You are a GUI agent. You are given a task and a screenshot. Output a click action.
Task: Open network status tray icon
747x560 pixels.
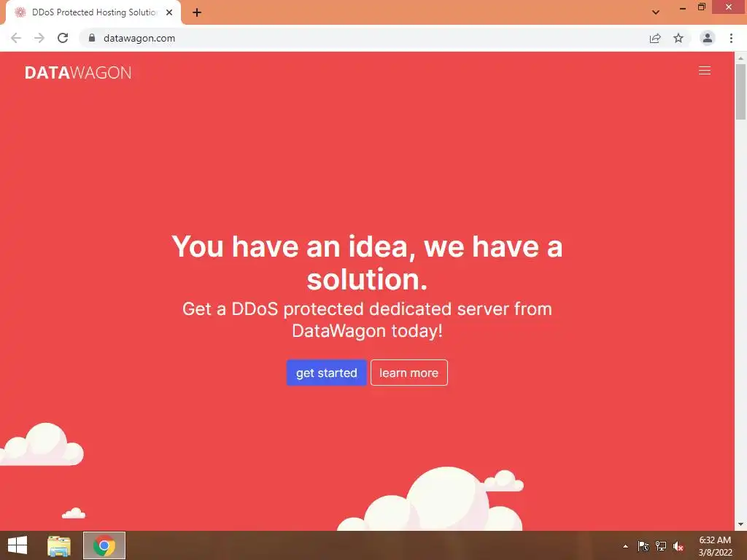point(661,546)
